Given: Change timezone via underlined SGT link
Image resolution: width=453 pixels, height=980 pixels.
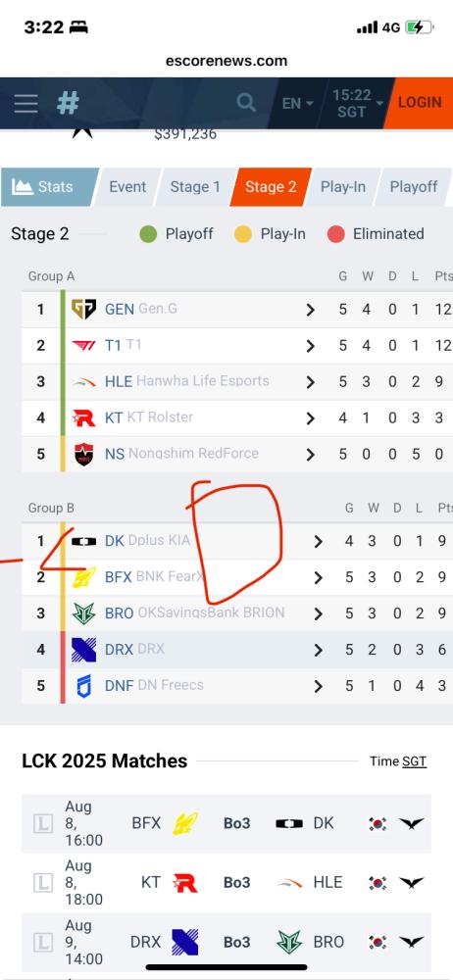Looking at the screenshot, I should click(414, 761).
